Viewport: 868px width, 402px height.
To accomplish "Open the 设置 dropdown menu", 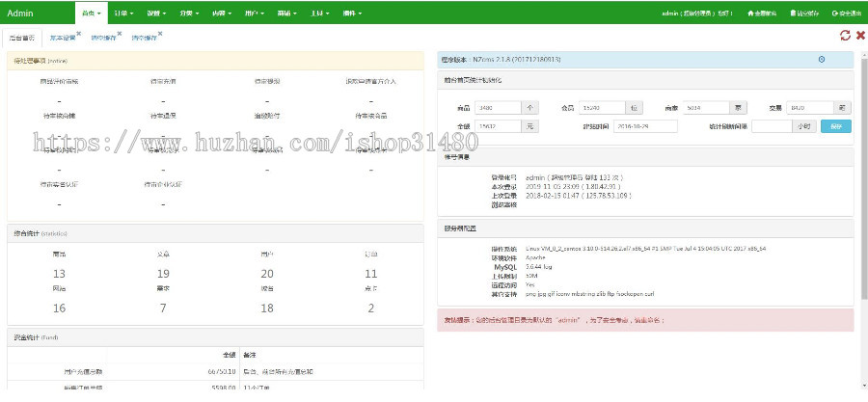I will (x=156, y=13).
